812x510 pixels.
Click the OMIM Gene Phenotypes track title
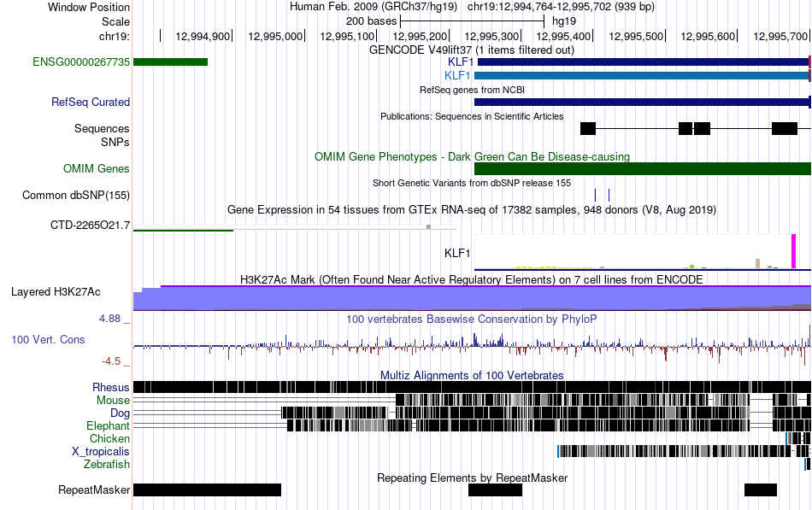473,157
